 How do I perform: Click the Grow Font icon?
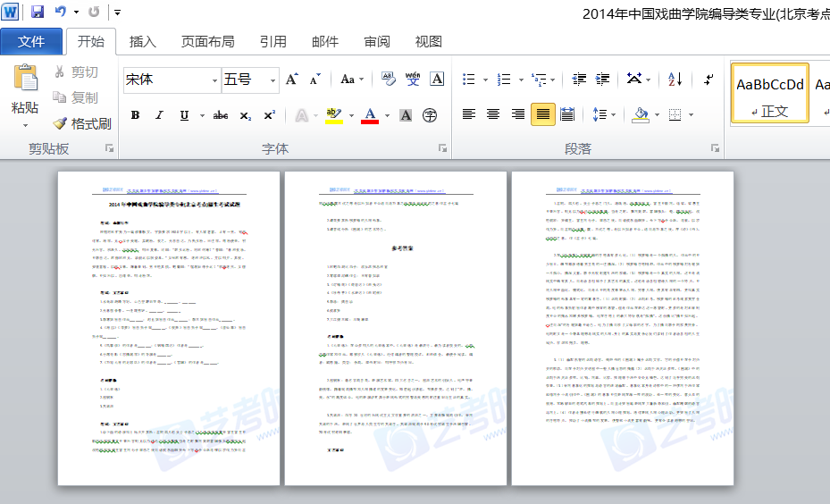pos(292,80)
